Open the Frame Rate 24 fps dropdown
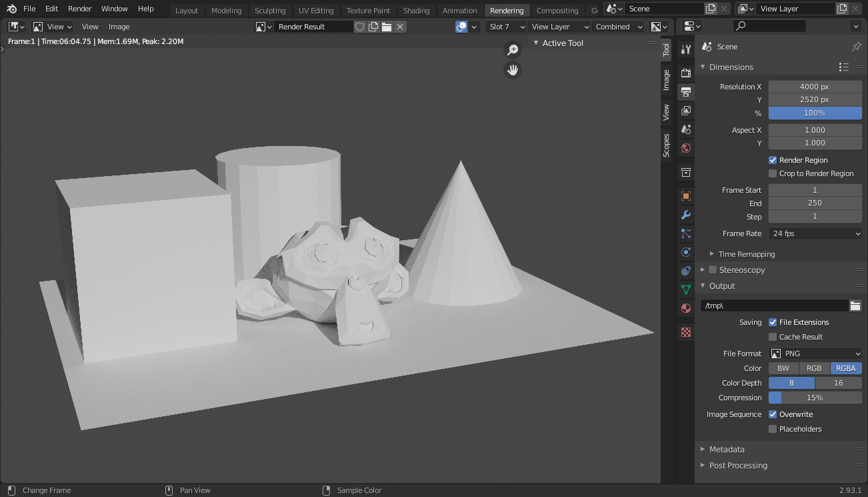The height and width of the screenshot is (497, 868). click(815, 233)
